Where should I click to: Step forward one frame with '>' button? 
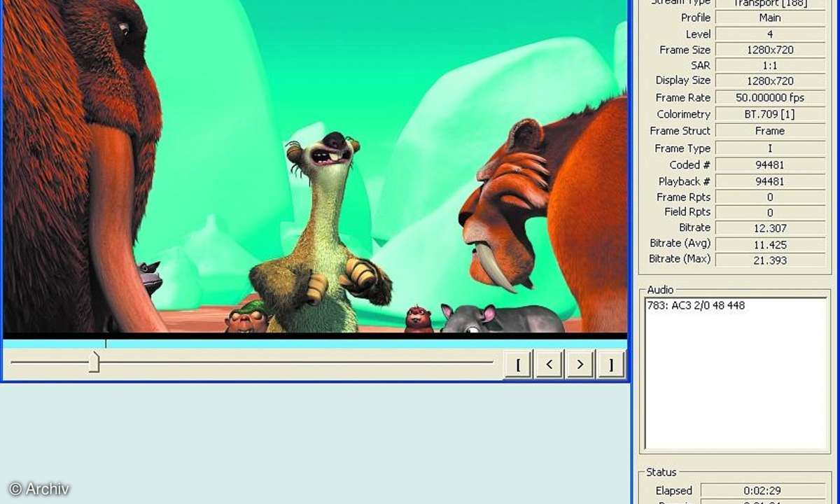(x=580, y=365)
